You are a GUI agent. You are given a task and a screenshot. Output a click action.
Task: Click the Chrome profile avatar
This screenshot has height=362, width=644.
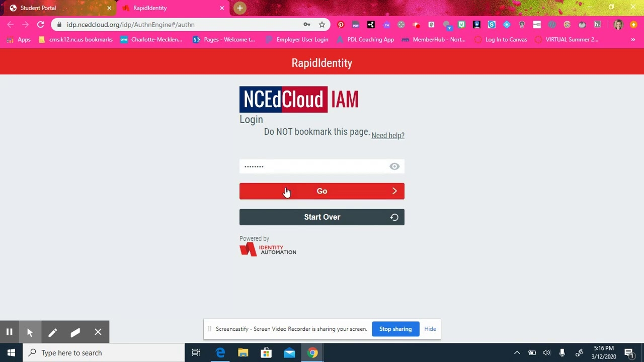[618, 24]
